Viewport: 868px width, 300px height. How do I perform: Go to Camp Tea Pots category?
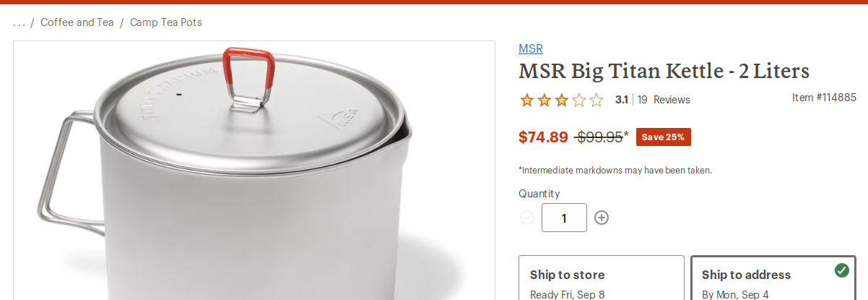point(166,22)
